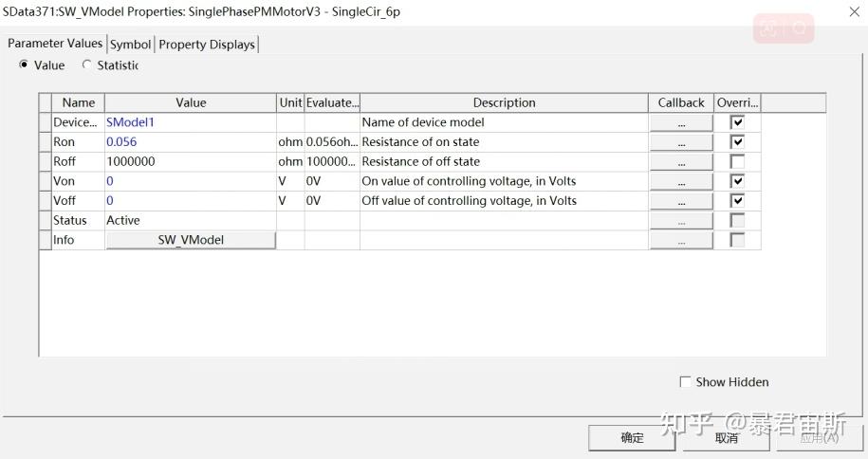Image resolution: width=868 pixels, height=459 pixels.
Task: Click Callback ellipsis button for Ron
Action: pos(681,142)
